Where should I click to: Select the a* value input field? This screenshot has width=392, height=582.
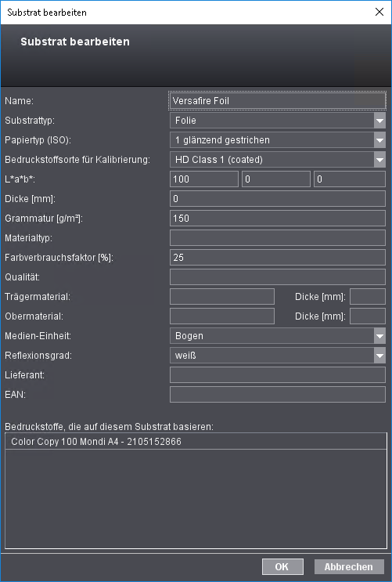coord(276,179)
